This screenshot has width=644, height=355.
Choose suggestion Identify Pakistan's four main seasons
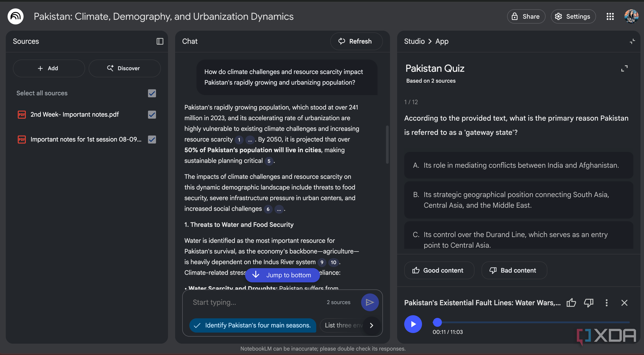(x=252, y=325)
